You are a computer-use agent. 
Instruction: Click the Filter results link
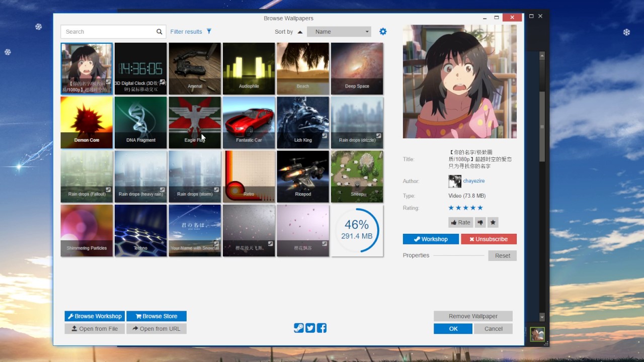point(186,32)
